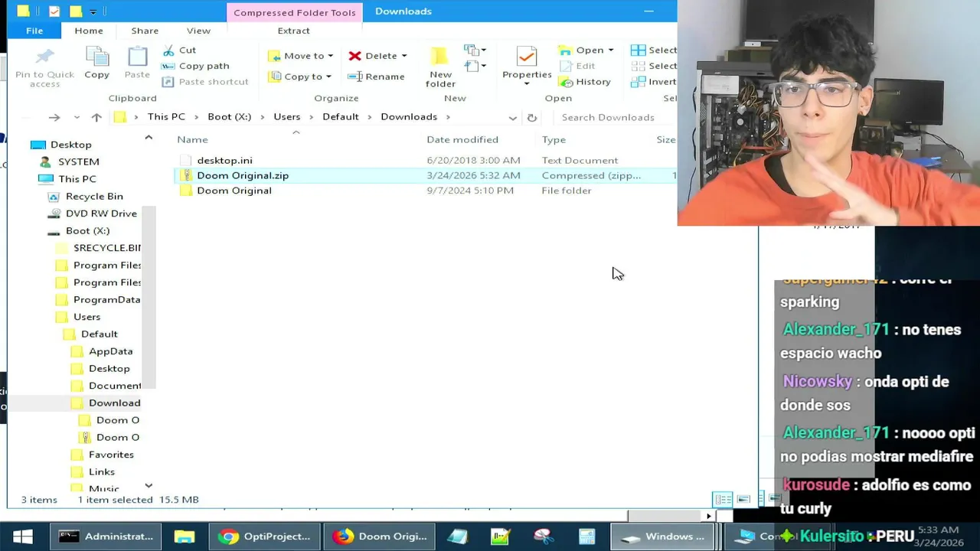Open the Administrator command prompt taskbar button
This screenshot has height=551, width=980.
click(x=106, y=536)
